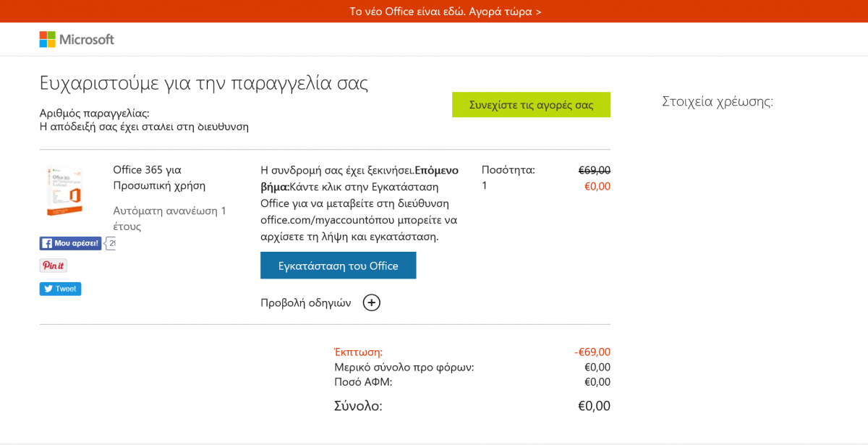Image resolution: width=868 pixels, height=445 pixels.
Task: Click the 'Αυτόματη ανανέωση 1 έτους' text
Action: click(x=170, y=219)
